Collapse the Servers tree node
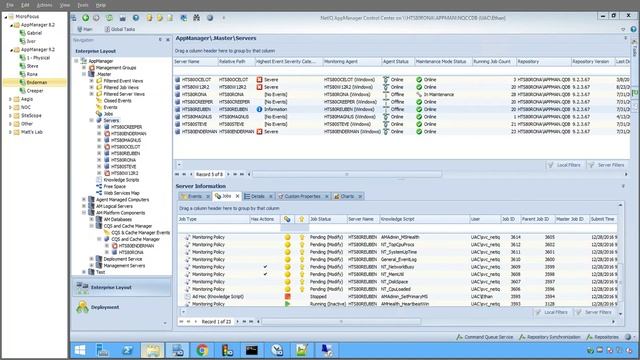 [x=91, y=120]
